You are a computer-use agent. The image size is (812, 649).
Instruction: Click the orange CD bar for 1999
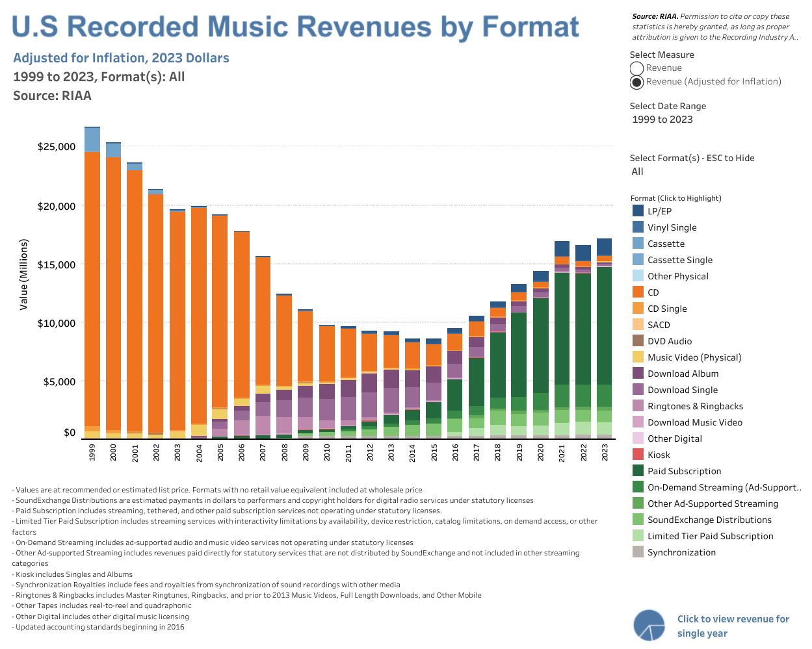92,289
